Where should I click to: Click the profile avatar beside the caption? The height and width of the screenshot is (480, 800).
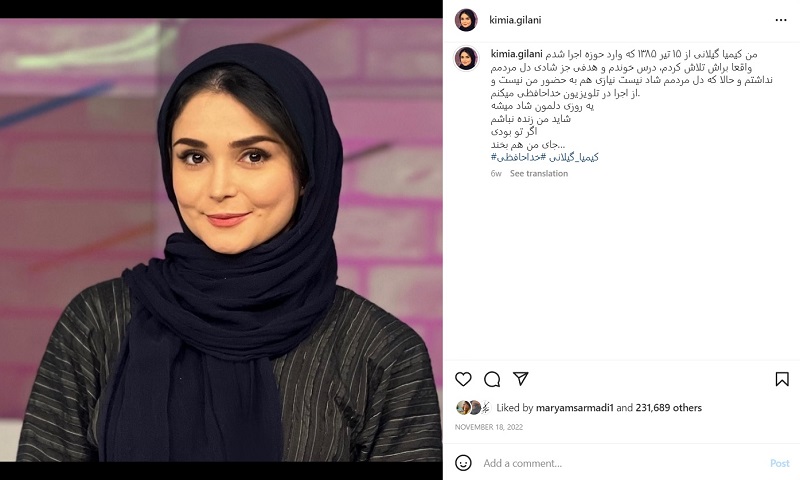(466, 58)
